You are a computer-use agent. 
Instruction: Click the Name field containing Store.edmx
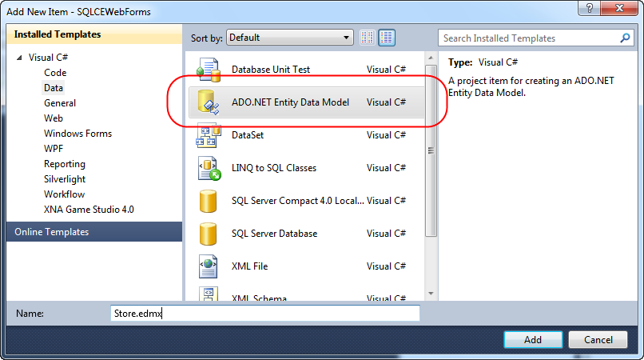coord(265,314)
